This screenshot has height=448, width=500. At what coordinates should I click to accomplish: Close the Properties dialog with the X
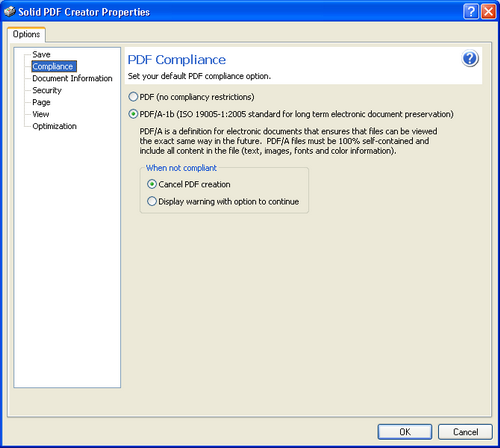tap(488, 12)
